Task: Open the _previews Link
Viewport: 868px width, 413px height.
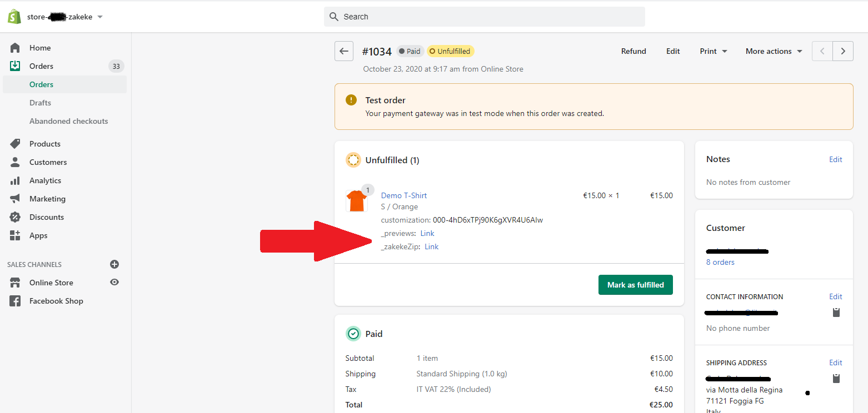Action: tap(427, 233)
